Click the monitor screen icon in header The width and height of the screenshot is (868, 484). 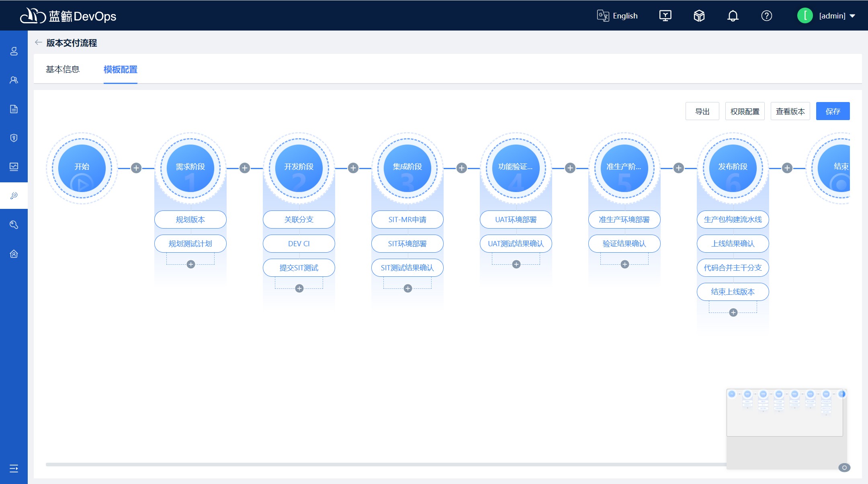(665, 16)
